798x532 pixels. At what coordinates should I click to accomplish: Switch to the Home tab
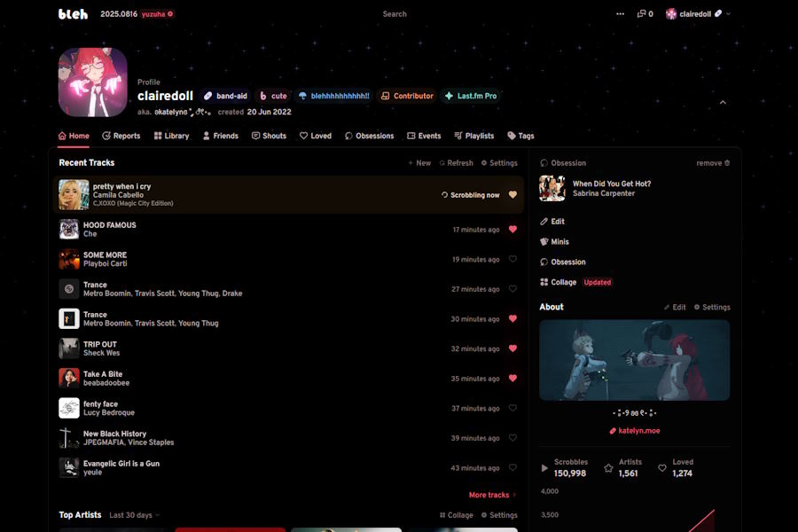[x=74, y=136]
